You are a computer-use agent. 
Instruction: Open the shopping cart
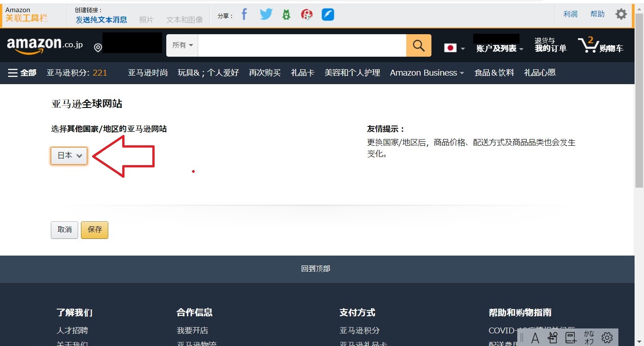coord(600,45)
